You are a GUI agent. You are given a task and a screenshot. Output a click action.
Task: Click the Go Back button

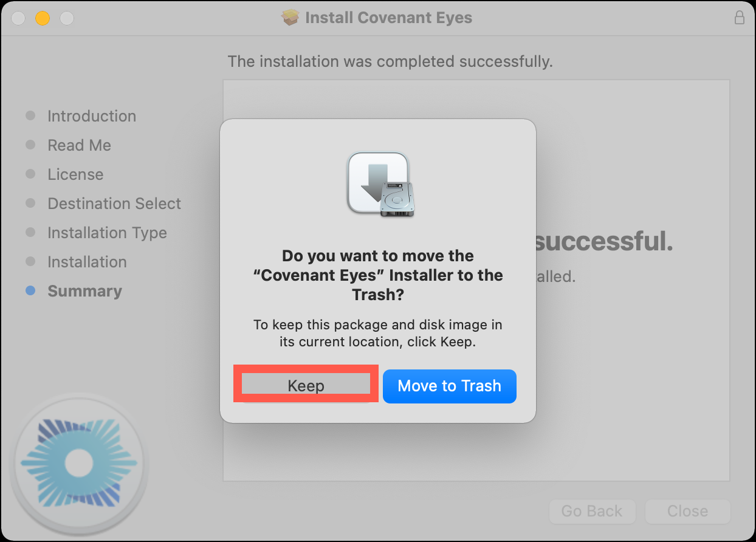point(592,511)
